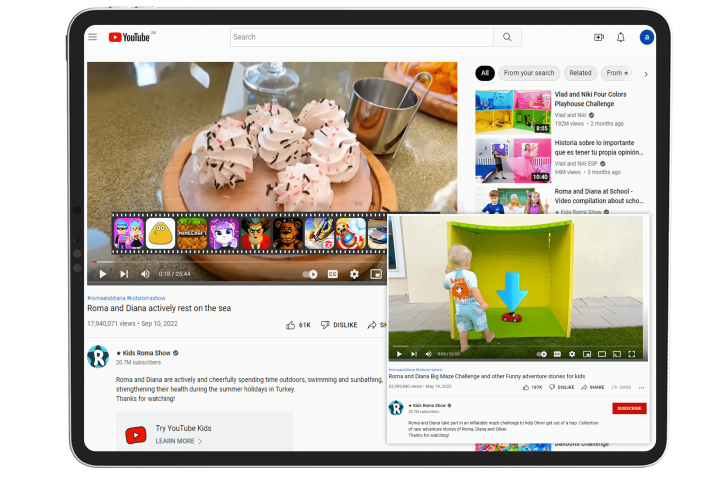Skip to next video in main player
Viewport: 713px width, 480px height.
(124, 274)
